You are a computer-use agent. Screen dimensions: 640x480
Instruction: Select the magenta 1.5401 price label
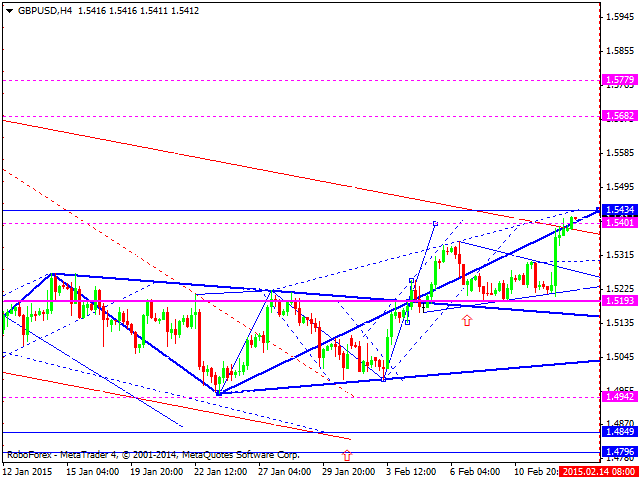(x=619, y=222)
